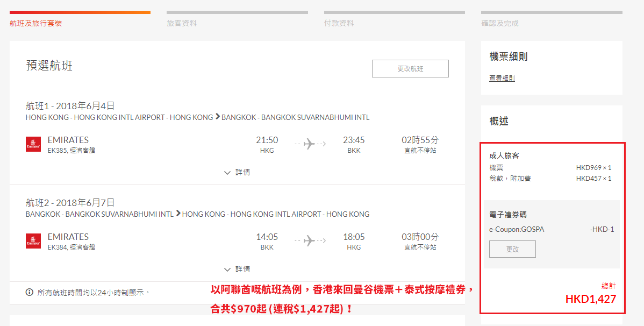
Task: Click the 稅款，附加費 label
Action: [510, 179]
